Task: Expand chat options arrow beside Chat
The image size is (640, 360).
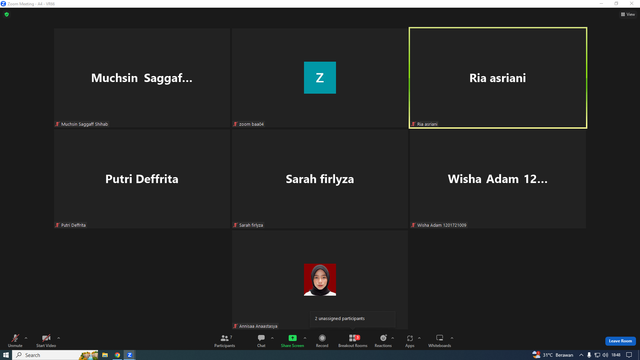Action: coord(272,338)
